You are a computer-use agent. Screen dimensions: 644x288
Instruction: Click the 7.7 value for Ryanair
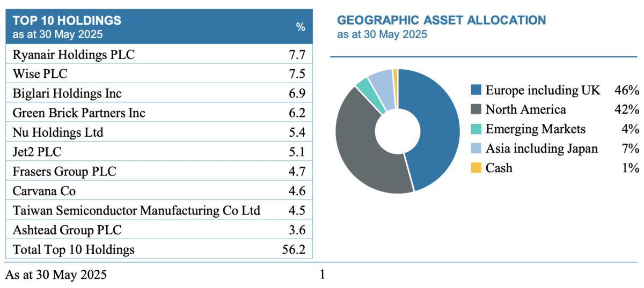(x=297, y=54)
